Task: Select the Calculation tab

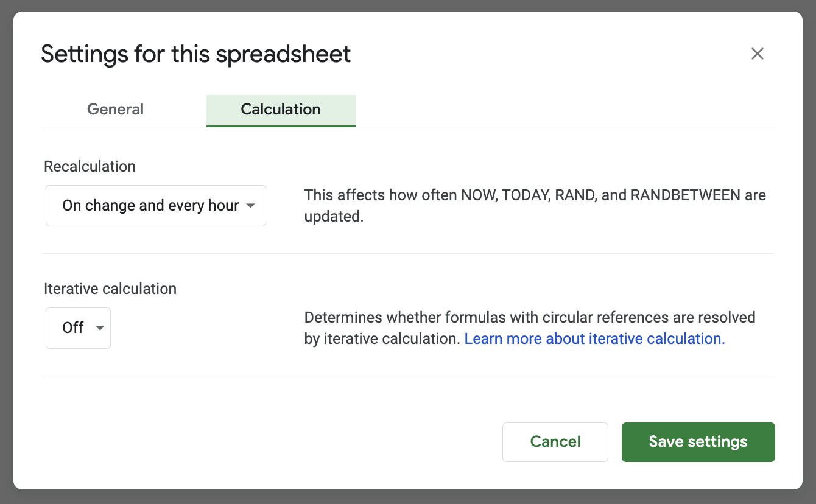Action: point(281,110)
